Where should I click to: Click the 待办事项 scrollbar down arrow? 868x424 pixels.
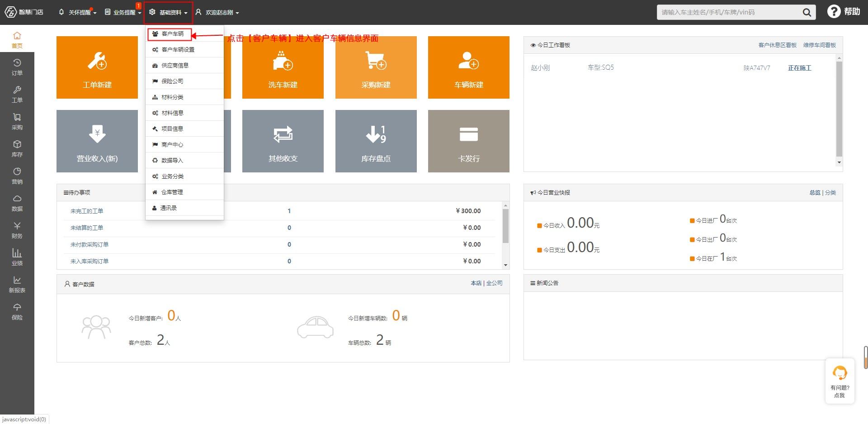505,265
